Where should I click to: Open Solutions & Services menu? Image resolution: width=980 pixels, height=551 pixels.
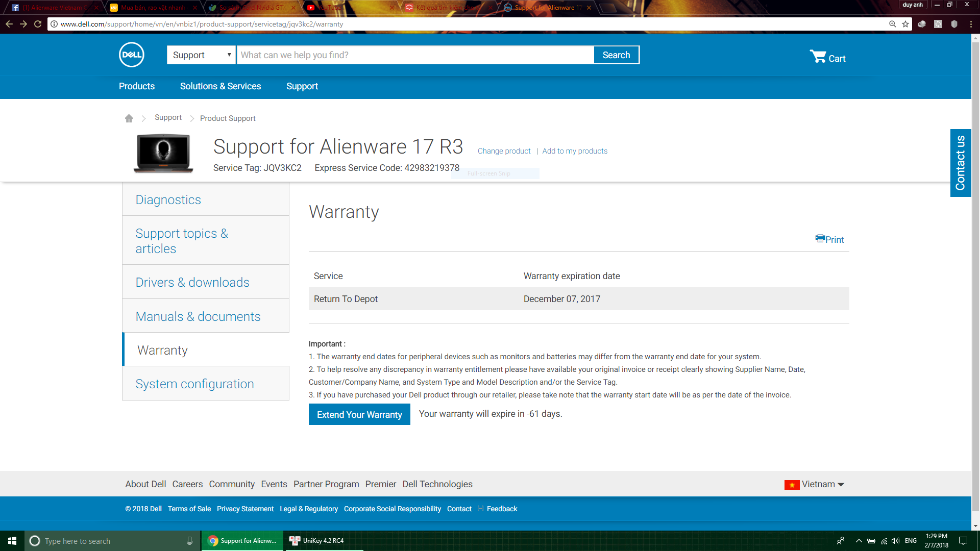pyautogui.click(x=220, y=86)
